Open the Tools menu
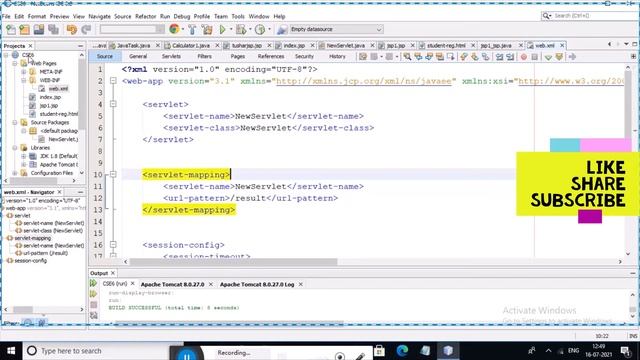Viewport: 640px width, 360px height. point(238,16)
